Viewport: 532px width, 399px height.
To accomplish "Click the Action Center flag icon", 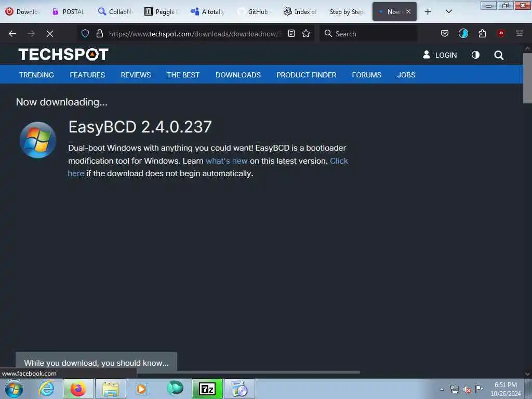I will coord(479,389).
